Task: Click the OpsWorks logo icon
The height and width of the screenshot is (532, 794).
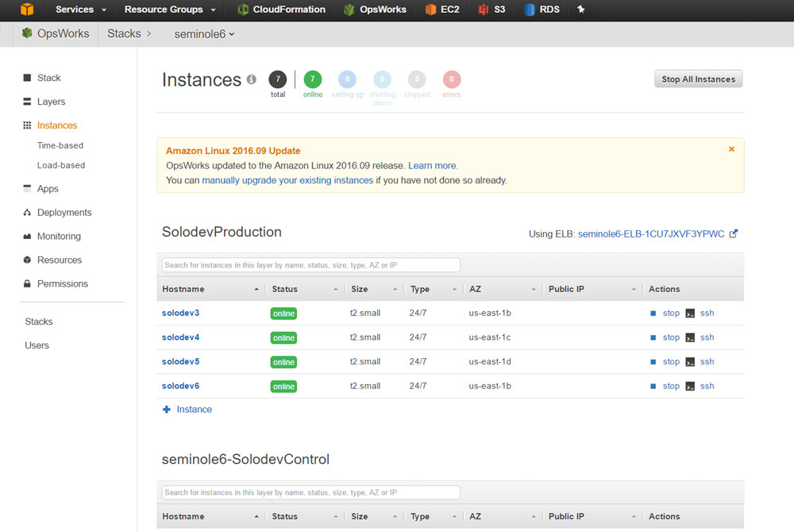Action: click(x=25, y=33)
